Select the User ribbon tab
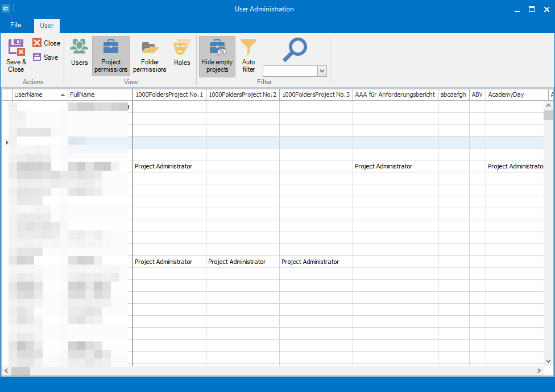The image size is (555, 392). pyautogui.click(x=47, y=26)
